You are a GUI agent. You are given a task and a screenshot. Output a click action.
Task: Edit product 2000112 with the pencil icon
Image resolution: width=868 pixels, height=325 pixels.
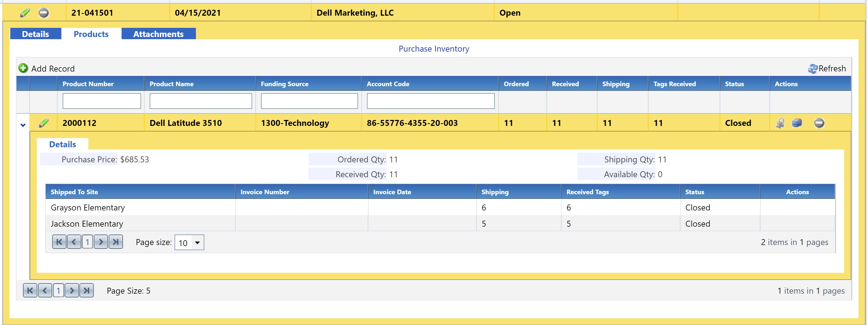click(44, 123)
